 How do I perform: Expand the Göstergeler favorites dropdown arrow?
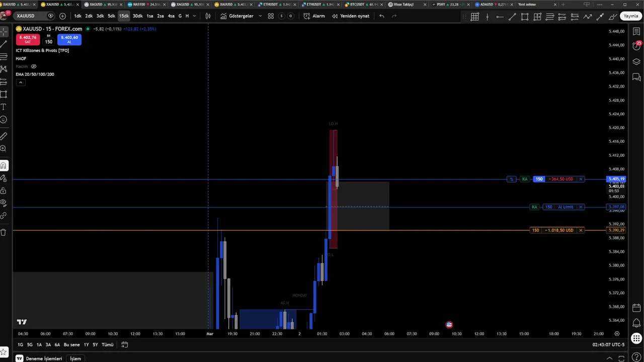pos(260,16)
